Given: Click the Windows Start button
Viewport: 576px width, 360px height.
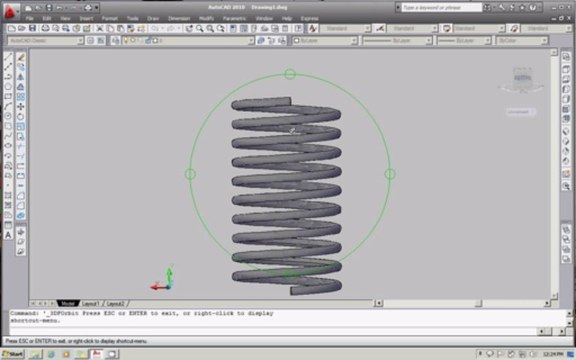Looking at the screenshot, I should coord(13,354).
